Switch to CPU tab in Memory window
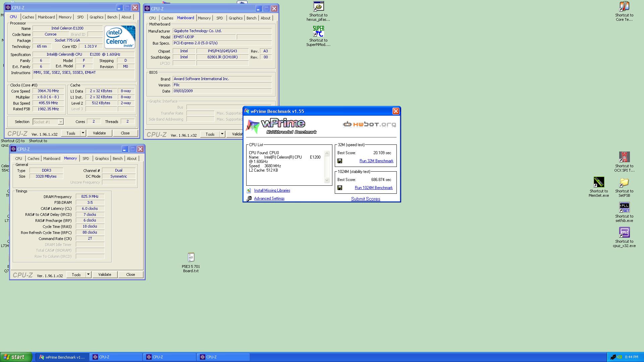This screenshot has height=362, width=644. [18, 159]
